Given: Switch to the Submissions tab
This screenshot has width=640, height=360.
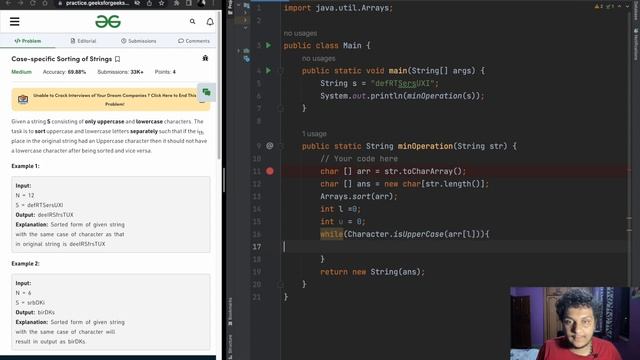Looking at the screenshot, I should (x=138, y=41).
